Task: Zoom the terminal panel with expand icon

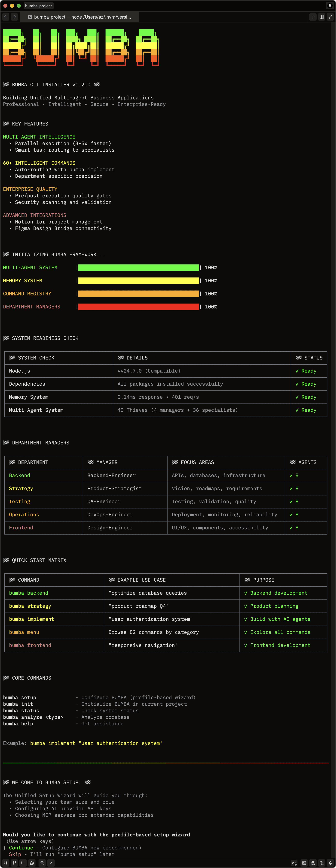Action: coord(330,17)
